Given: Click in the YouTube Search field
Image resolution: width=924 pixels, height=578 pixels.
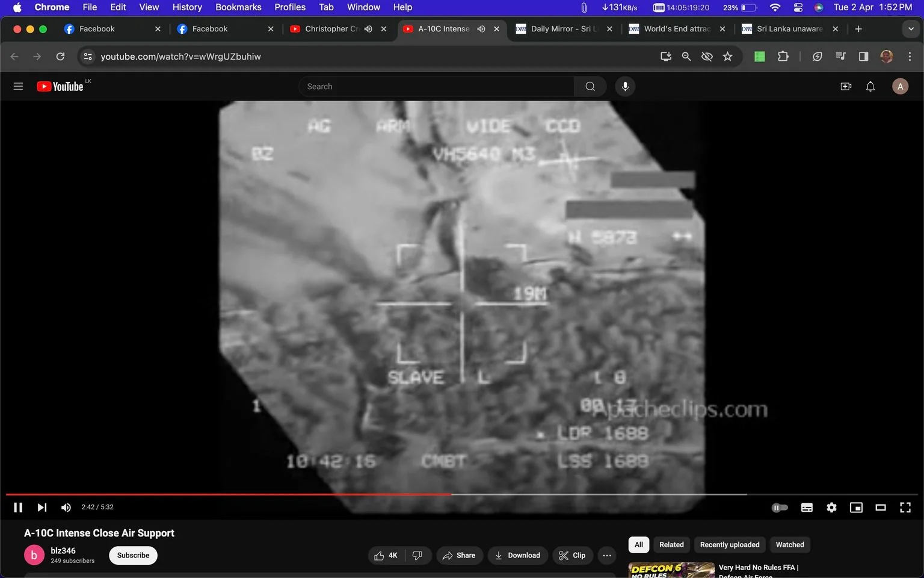Looking at the screenshot, I should 436,86.
